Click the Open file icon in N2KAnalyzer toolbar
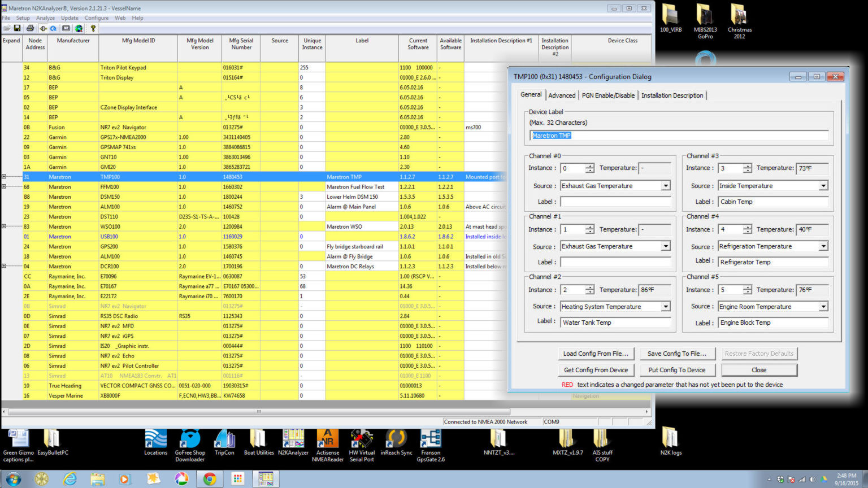This screenshot has height=488, width=868. pos(7,28)
